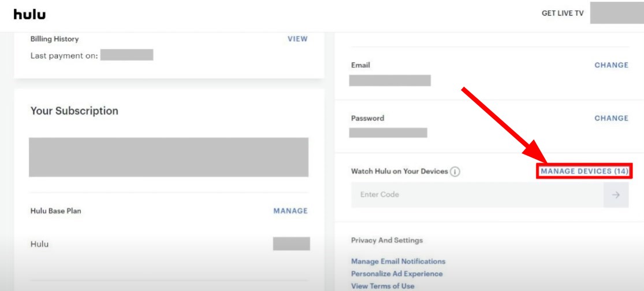
Task: Click the Hulu logo
Action: coord(29,14)
